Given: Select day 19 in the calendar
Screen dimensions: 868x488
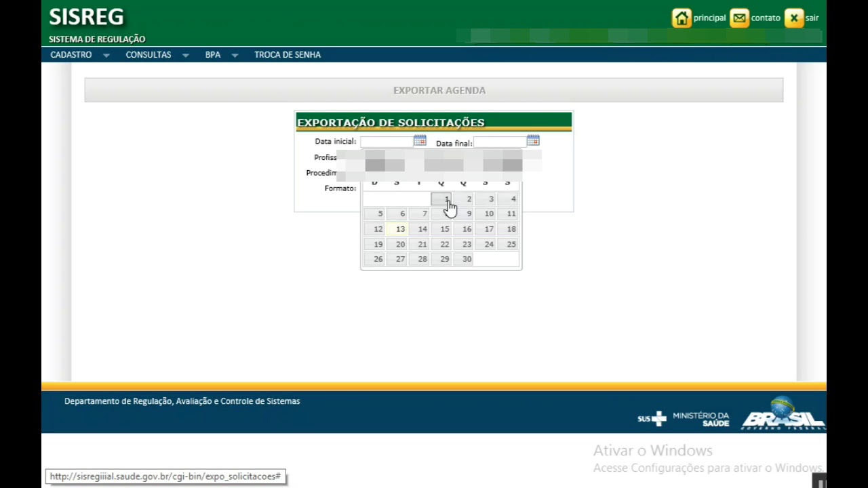Looking at the screenshot, I should (374, 244).
